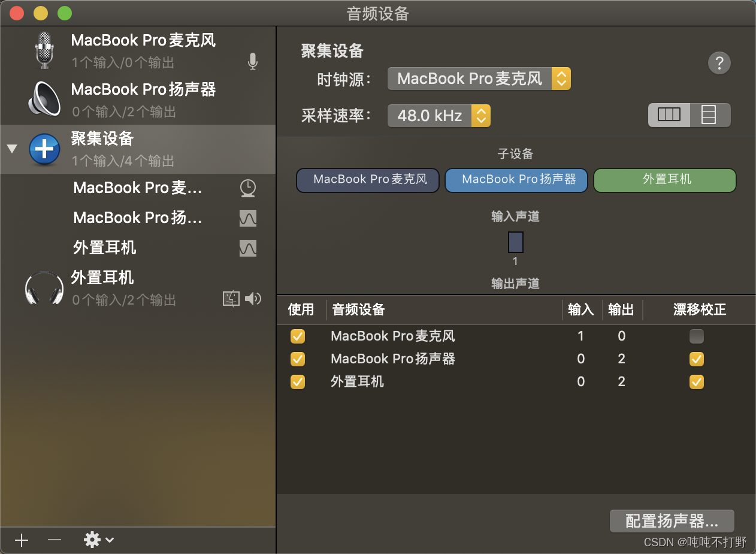Add a new device with plus button

[22, 540]
